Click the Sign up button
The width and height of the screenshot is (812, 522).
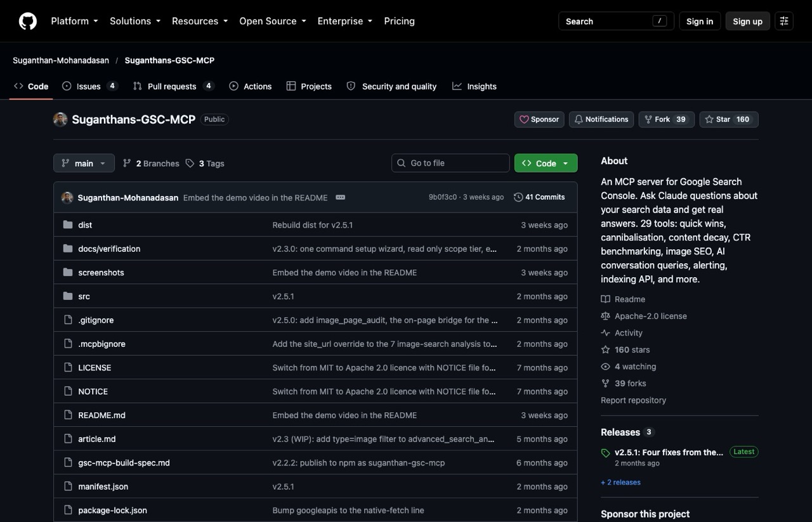point(747,21)
